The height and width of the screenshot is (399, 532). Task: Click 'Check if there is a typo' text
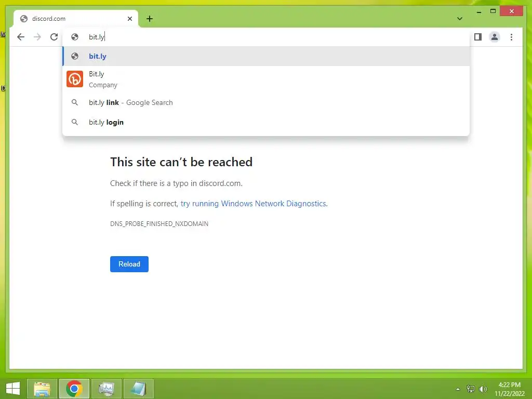176,183
